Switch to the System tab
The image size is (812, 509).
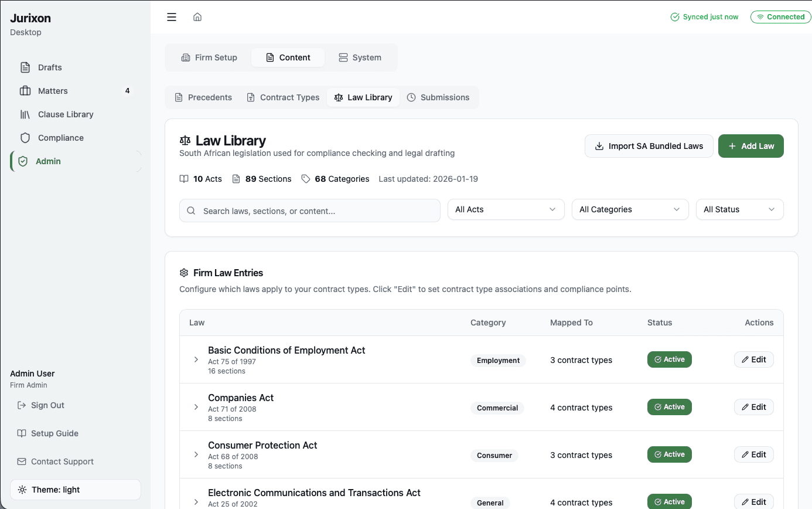click(x=360, y=57)
